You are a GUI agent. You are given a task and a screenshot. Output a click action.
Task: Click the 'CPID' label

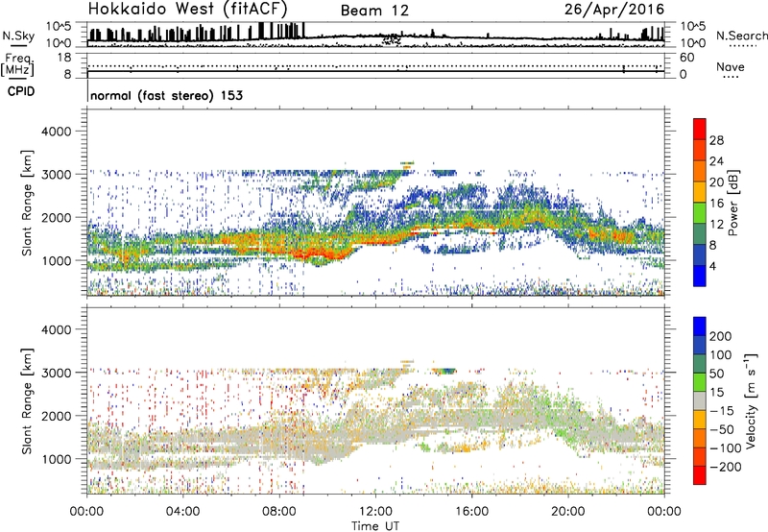[x=21, y=91]
